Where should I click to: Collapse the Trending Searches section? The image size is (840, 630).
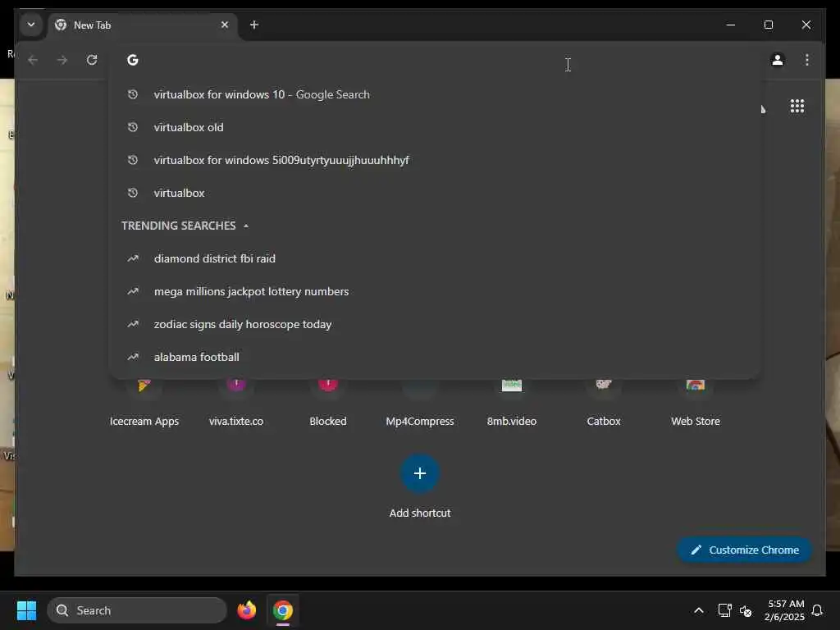(246, 226)
